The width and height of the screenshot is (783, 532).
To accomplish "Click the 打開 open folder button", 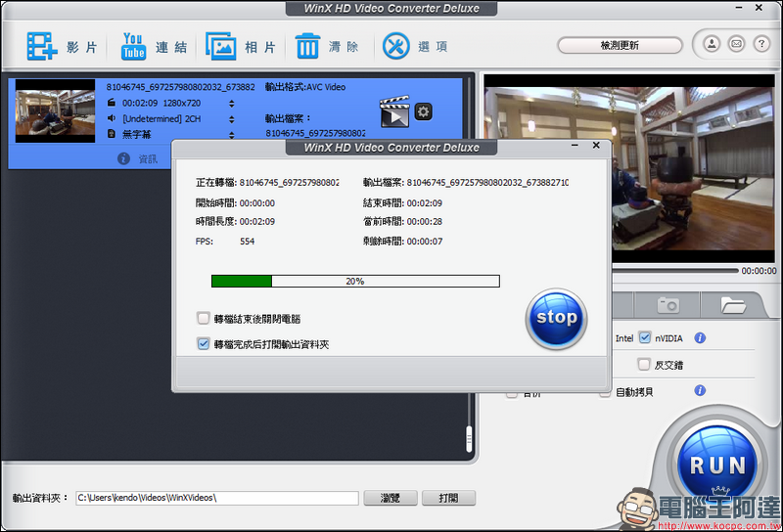I will 448,498.
